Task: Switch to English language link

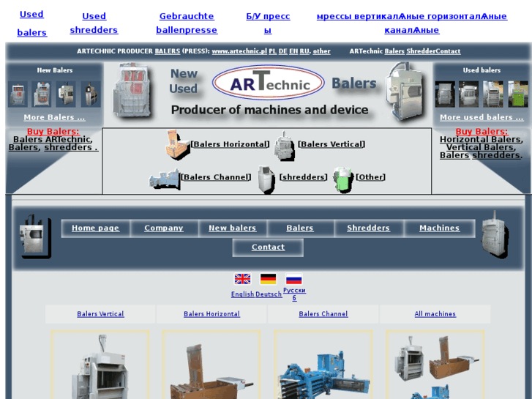Action: (243, 294)
